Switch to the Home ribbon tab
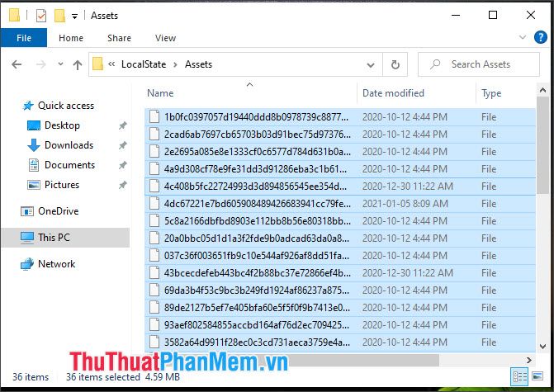The height and width of the screenshot is (392, 554). pyautogui.click(x=71, y=38)
